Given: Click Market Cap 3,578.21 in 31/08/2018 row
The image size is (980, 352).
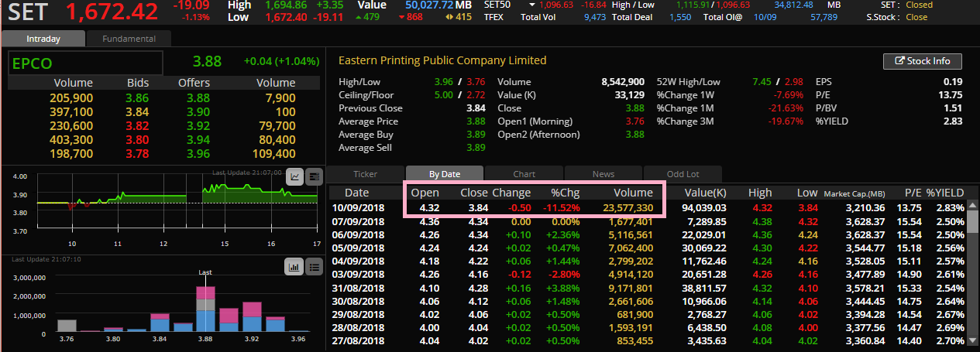Looking at the screenshot, I should pyautogui.click(x=864, y=287).
